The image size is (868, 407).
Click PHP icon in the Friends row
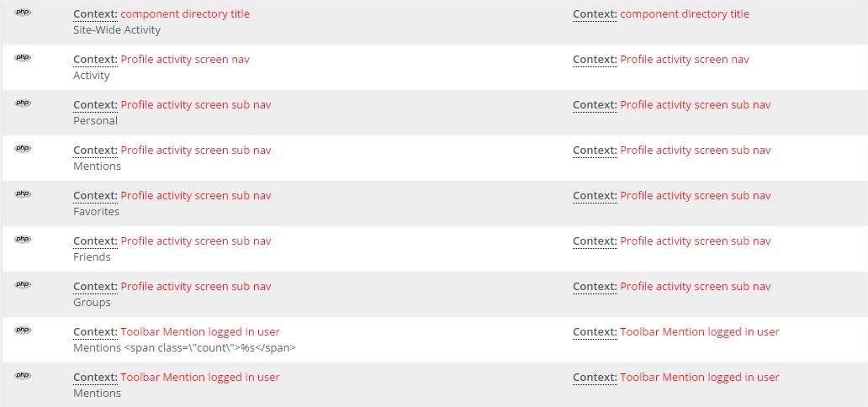click(23, 239)
